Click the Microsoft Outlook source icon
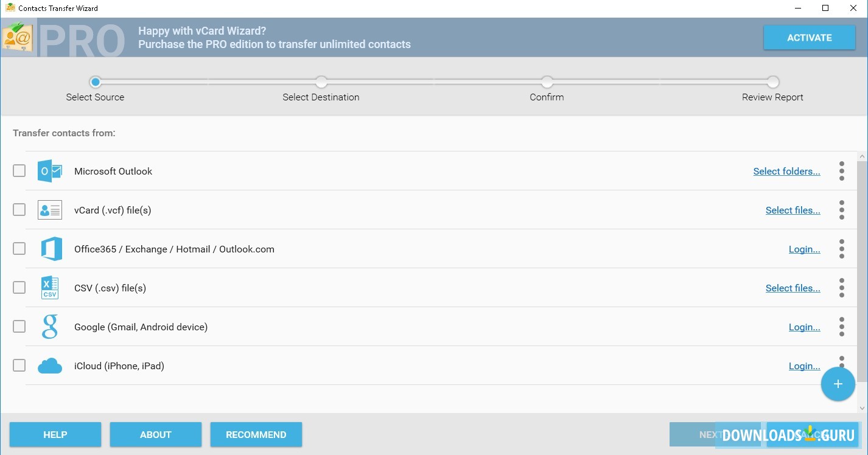This screenshot has width=868, height=455. click(50, 171)
